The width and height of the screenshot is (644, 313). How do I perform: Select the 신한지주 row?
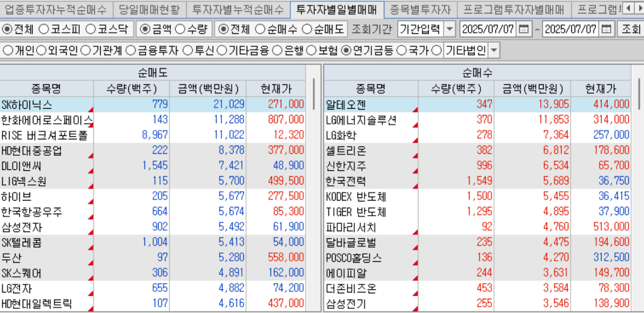coord(477,166)
